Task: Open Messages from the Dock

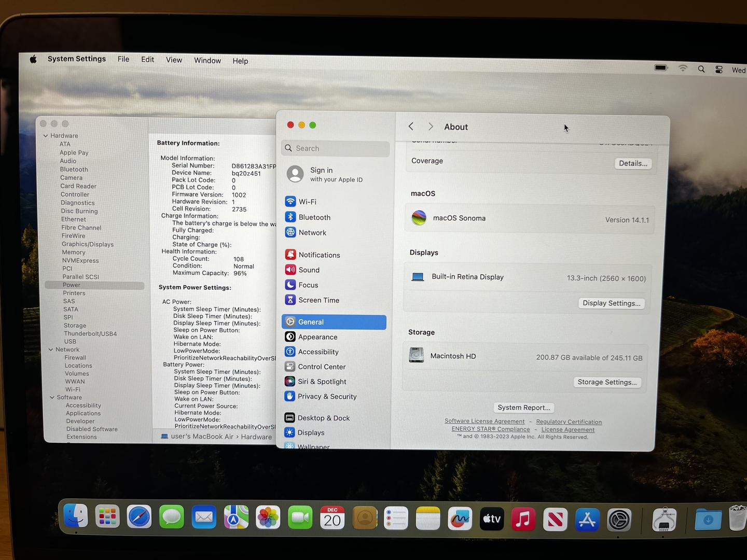Action: click(x=171, y=517)
